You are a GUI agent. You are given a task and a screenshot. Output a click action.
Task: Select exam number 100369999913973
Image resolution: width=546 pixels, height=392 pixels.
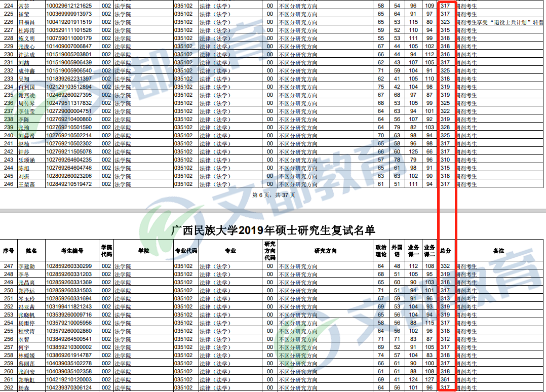[69, 14]
